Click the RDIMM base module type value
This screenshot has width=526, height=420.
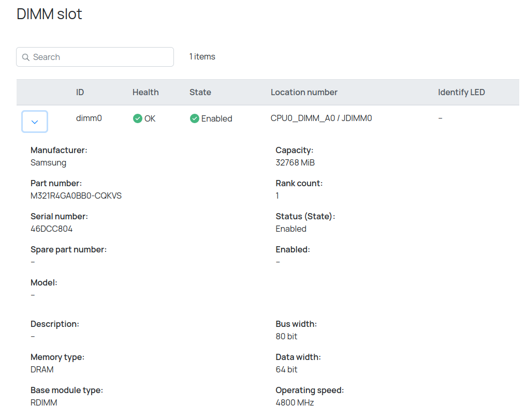click(44, 402)
